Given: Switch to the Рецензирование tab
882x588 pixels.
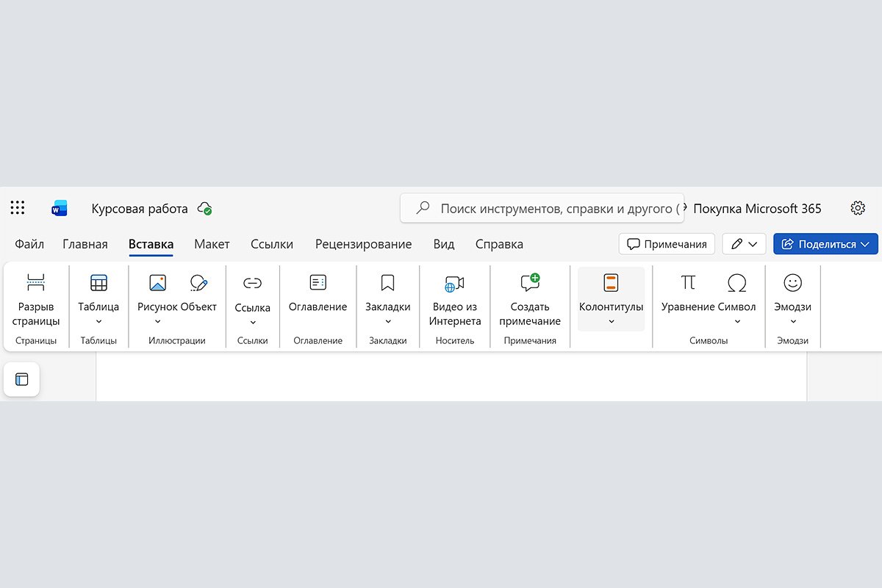Looking at the screenshot, I should coord(363,243).
